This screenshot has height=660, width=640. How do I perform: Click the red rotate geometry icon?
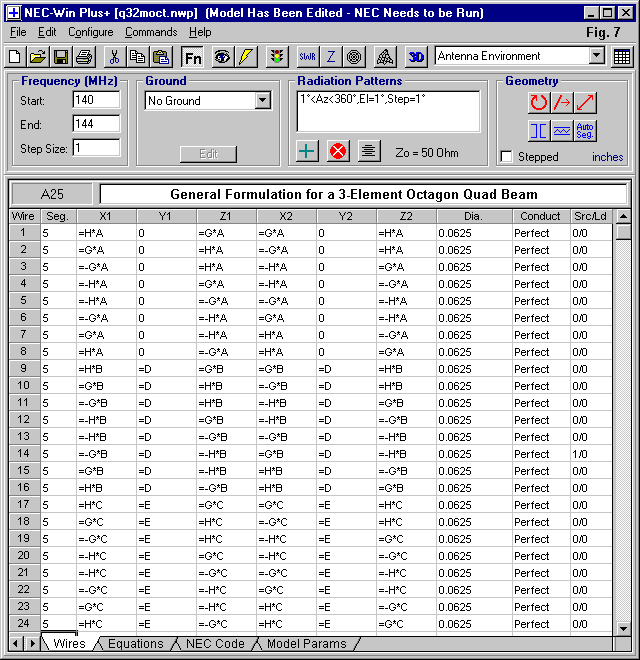click(x=539, y=102)
